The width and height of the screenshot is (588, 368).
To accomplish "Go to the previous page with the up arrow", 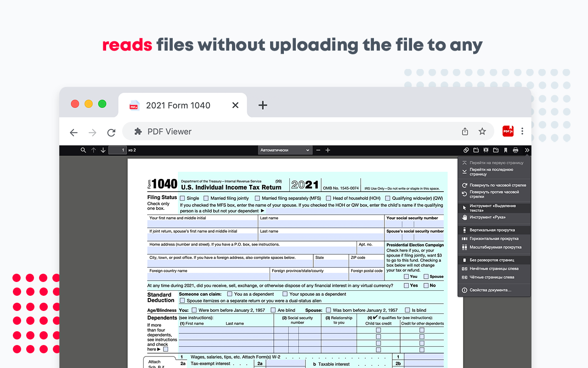I will pyautogui.click(x=93, y=150).
